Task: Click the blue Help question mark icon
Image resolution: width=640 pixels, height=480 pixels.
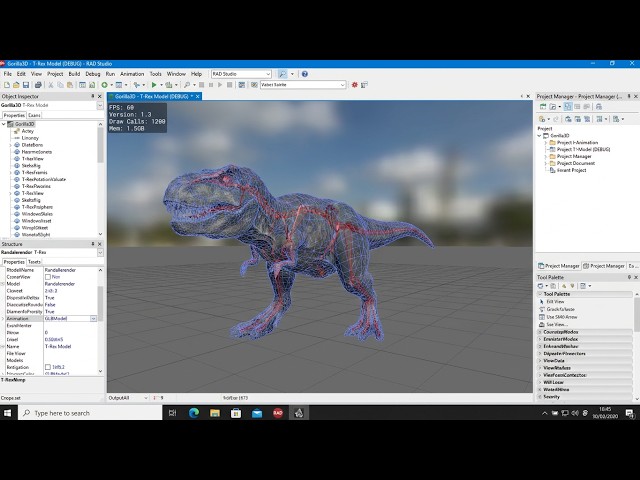Action: pyautogui.click(x=304, y=74)
